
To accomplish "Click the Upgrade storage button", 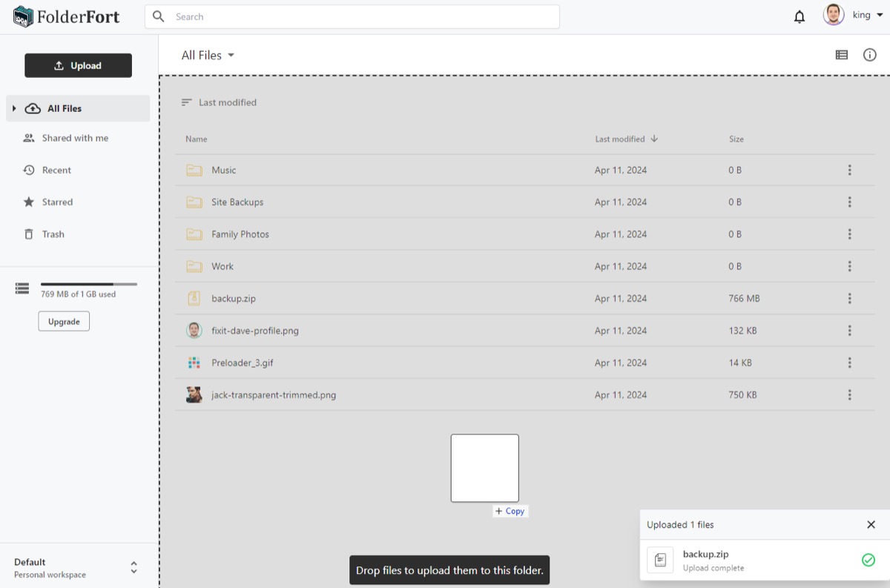I will coord(64,321).
